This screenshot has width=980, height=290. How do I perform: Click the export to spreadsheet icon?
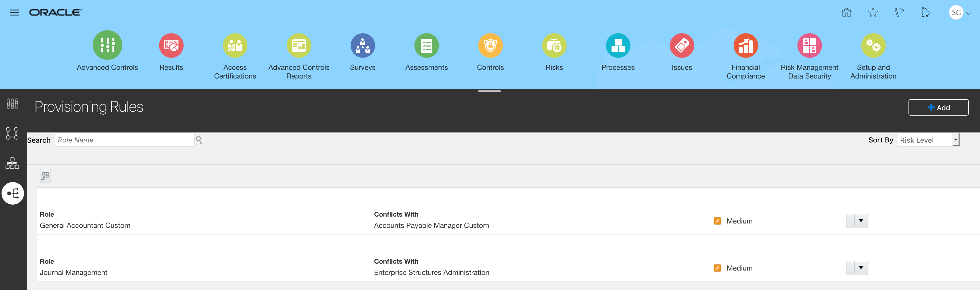[45, 176]
